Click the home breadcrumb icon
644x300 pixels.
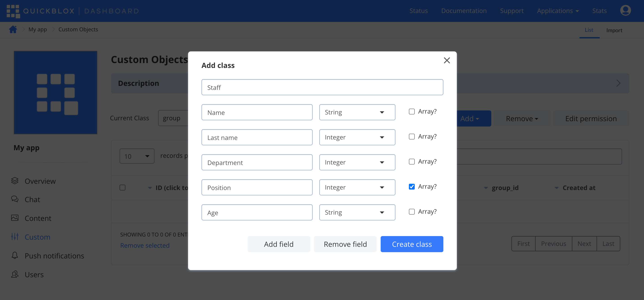coord(13,30)
